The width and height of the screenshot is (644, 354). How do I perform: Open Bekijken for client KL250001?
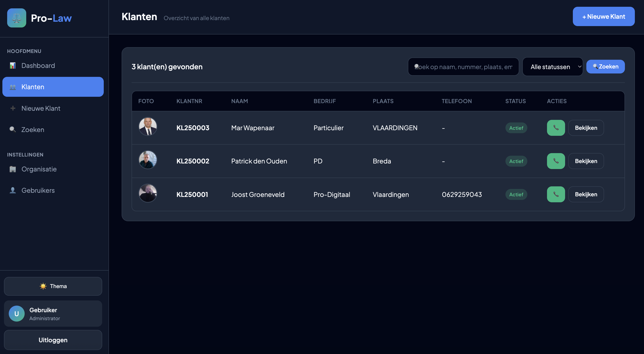(x=586, y=194)
